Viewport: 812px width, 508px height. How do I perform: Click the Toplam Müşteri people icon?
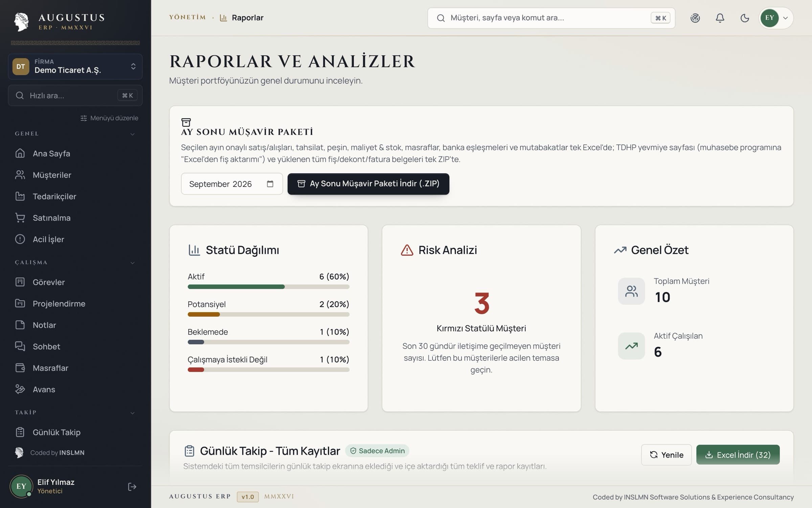[631, 291]
